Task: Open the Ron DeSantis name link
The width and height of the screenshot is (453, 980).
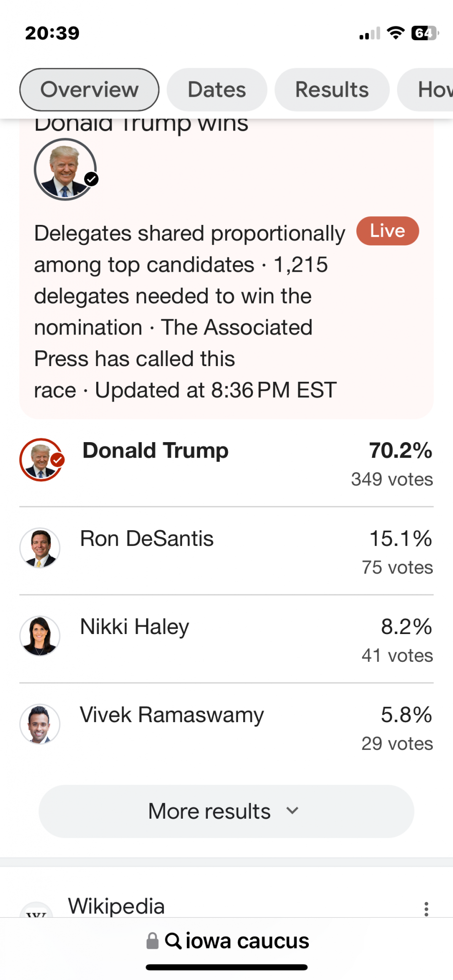Action: tap(147, 538)
